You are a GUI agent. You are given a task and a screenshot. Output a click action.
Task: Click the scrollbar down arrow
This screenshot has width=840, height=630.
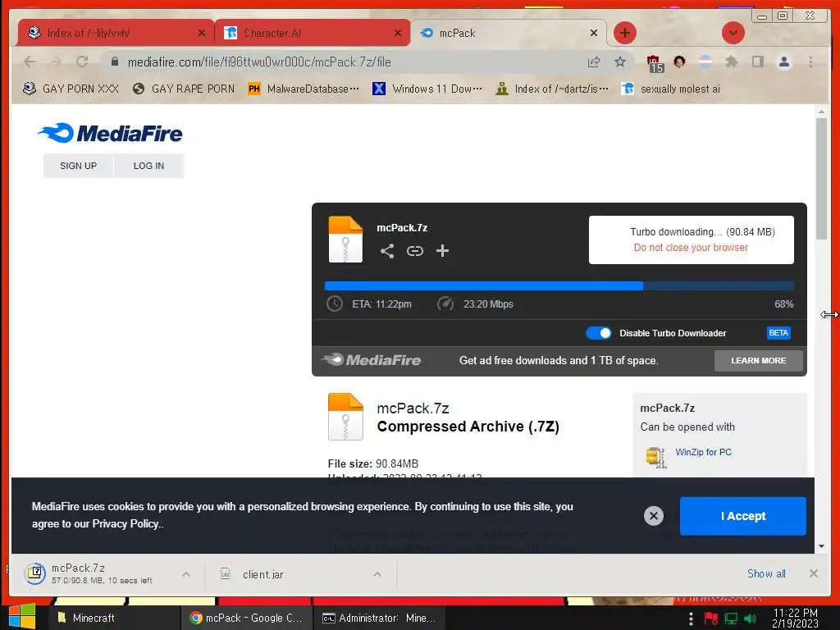[821, 546]
